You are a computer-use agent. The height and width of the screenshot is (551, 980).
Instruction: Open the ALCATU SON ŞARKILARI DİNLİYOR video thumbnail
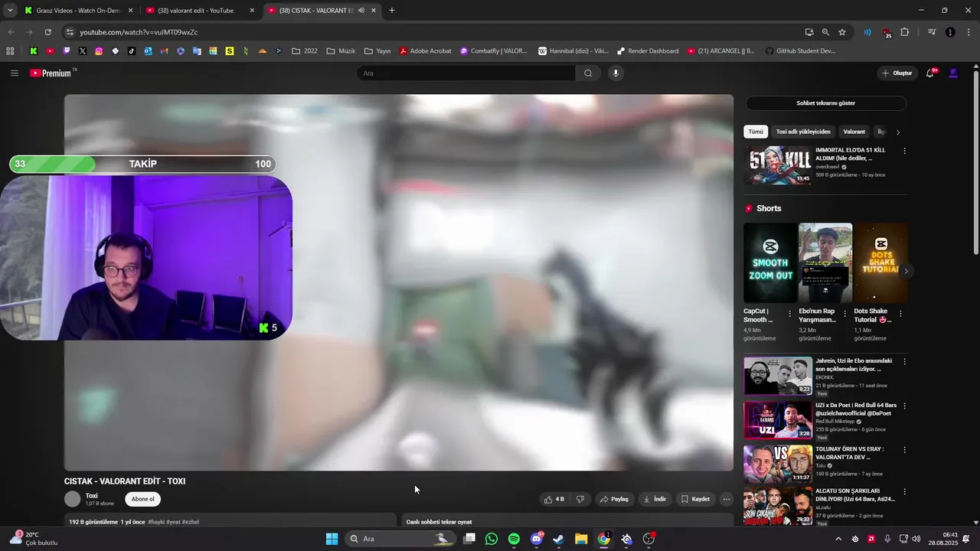coord(778,507)
